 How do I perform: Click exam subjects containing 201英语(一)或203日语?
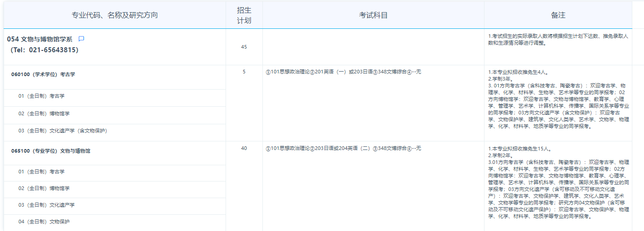pyautogui.click(x=343, y=72)
